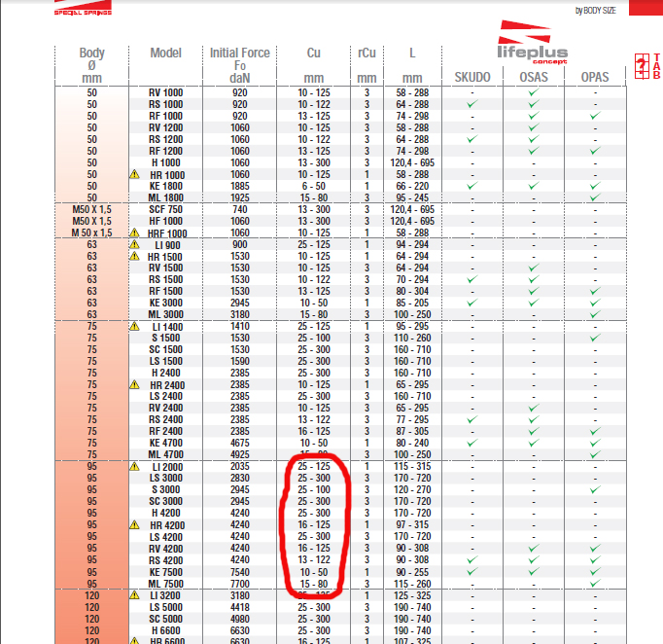This screenshot has width=663, height=644.
Task: Click the warning icon next to HRF 1000
Action: coord(134,233)
